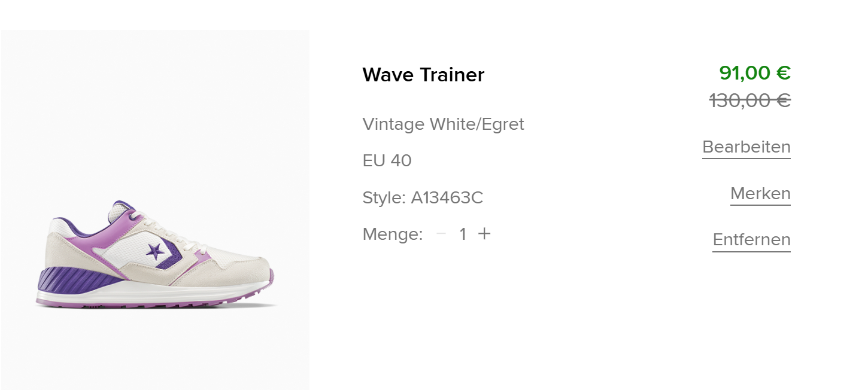
Task: Click the crossed-out price 130,00 €
Action: (x=750, y=100)
